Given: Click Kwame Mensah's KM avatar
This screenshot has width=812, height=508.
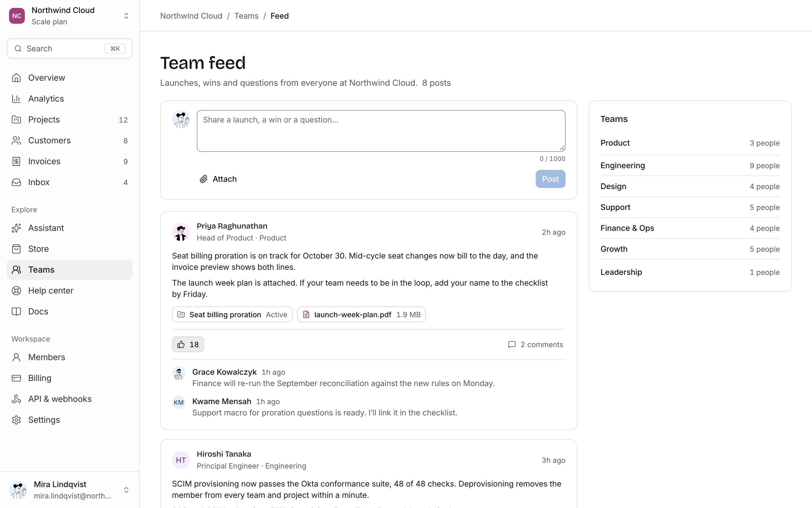Looking at the screenshot, I should (x=178, y=402).
